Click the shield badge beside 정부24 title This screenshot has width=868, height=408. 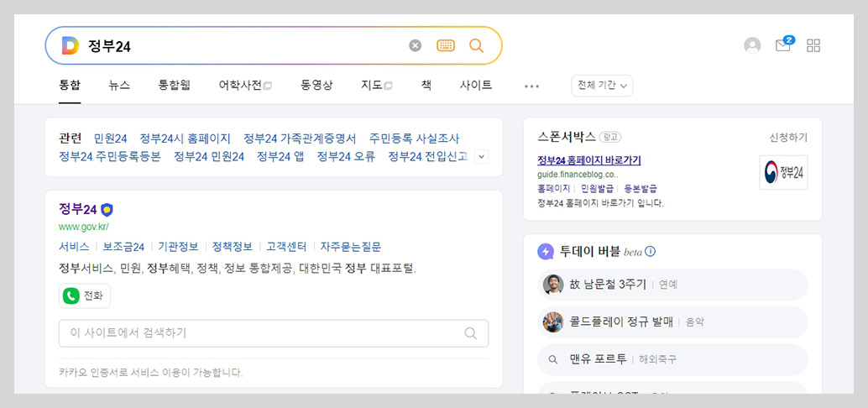point(107,209)
